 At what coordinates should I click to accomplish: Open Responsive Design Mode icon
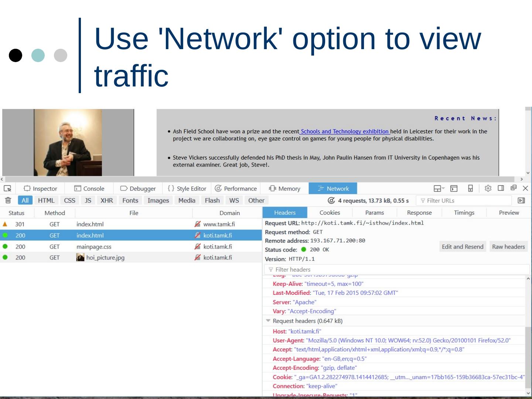click(470, 188)
